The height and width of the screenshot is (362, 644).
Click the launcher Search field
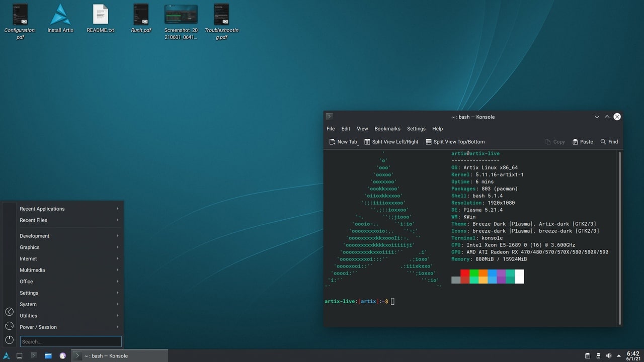click(70, 341)
